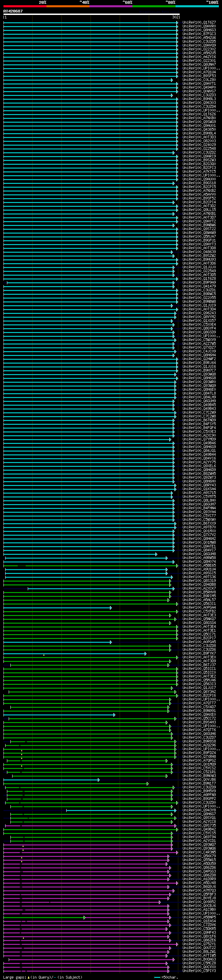Select hit UniRef100_O22302
The height and width of the screenshot is (980, 222).
click(199, 49)
